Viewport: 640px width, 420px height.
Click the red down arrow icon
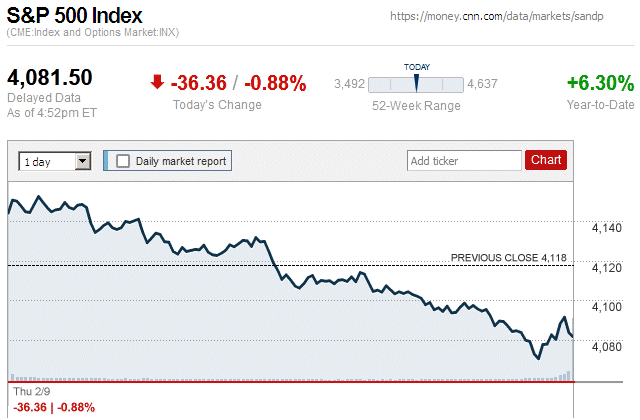click(157, 82)
